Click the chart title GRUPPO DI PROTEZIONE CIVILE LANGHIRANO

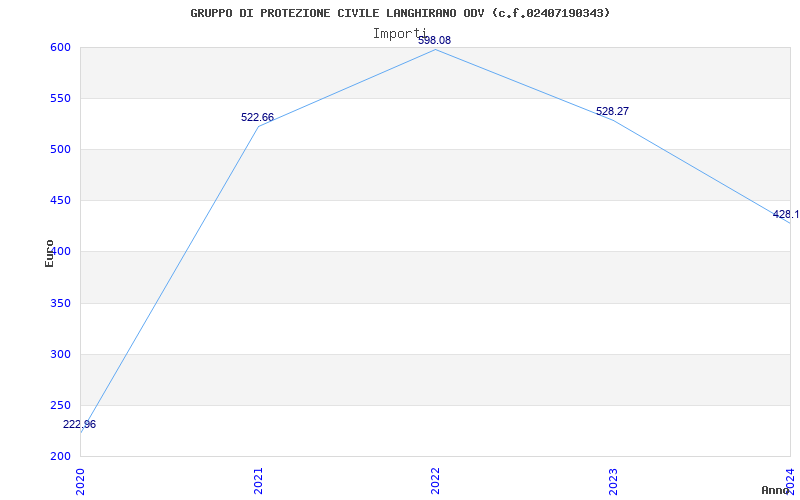pyautogui.click(x=400, y=13)
